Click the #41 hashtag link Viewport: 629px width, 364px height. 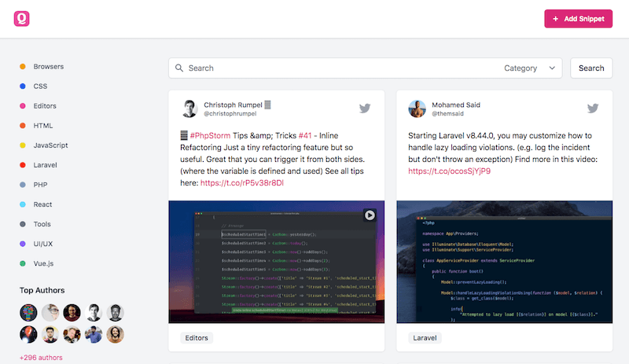click(305, 136)
